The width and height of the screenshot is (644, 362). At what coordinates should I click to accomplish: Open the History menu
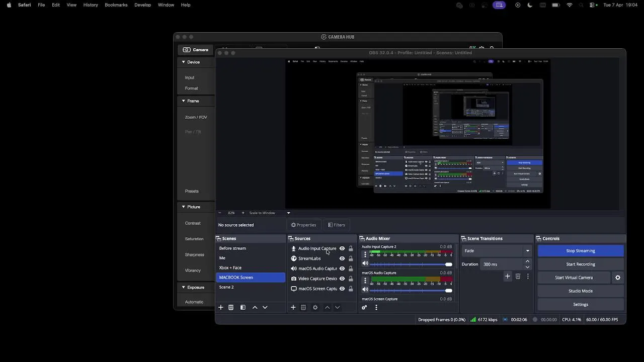point(91,5)
